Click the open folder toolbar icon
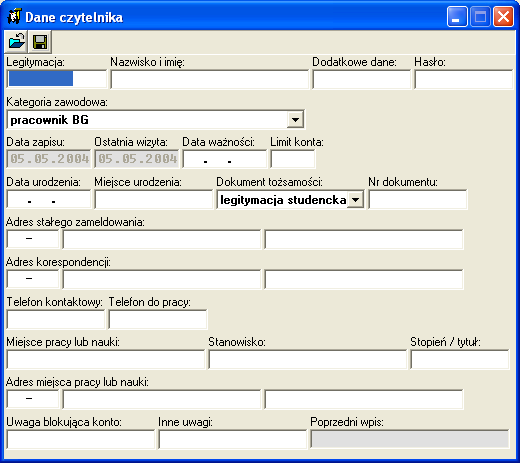This screenshot has height=463, width=520. pyautogui.click(x=17, y=42)
